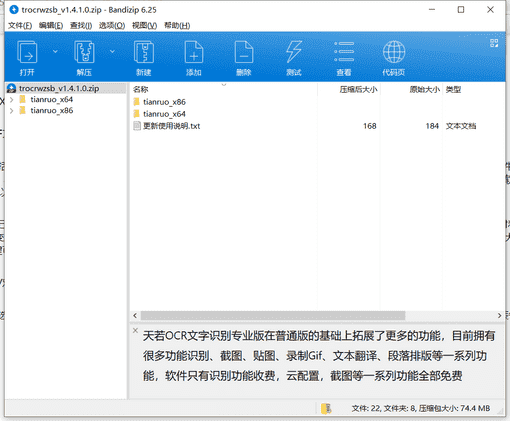Open the Help (帮助) menu
510x421 pixels.
tap(177, 25)
